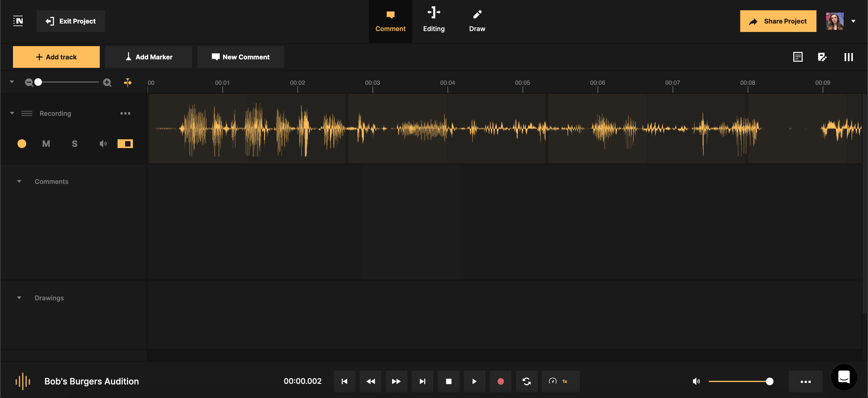Open the 1x playback speed control
The width and height of the screenshot is (868, 398).
(560, 381)
